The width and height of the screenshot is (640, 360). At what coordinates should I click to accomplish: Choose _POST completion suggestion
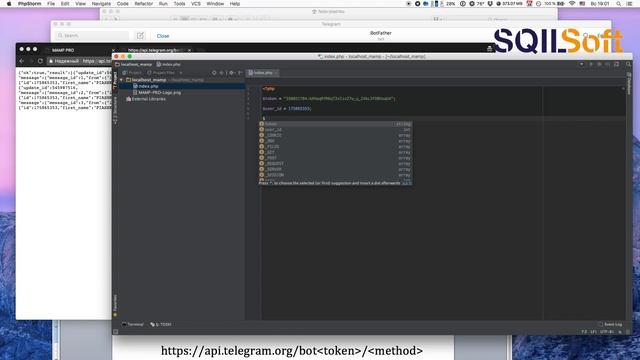point(335,158)
